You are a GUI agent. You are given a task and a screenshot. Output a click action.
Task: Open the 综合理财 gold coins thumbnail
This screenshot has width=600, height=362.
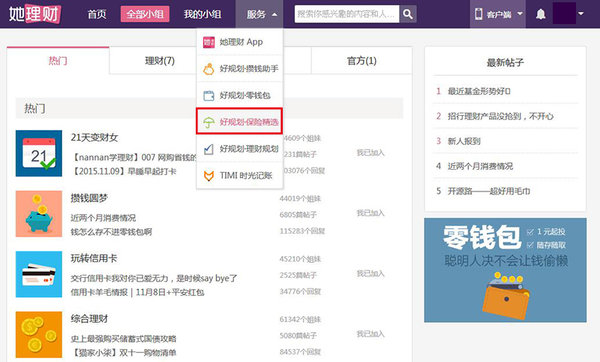(39, 334)
